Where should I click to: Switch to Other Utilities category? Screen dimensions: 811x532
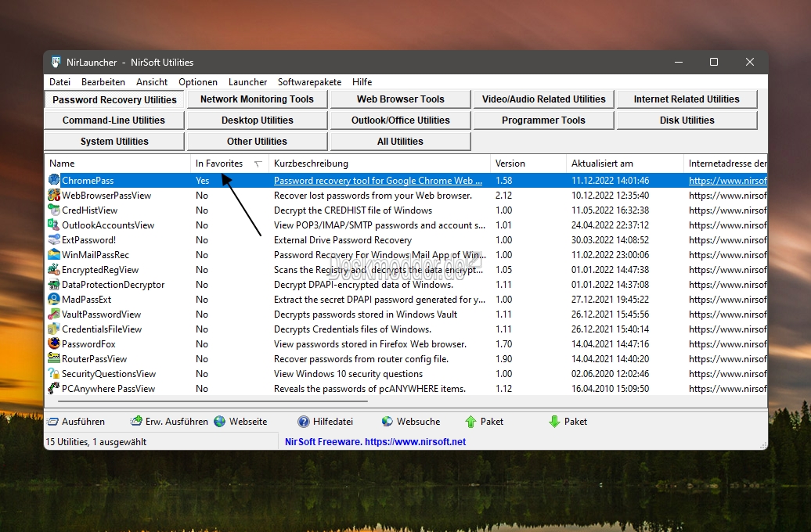pyautogui.click(x=257, y=142)
